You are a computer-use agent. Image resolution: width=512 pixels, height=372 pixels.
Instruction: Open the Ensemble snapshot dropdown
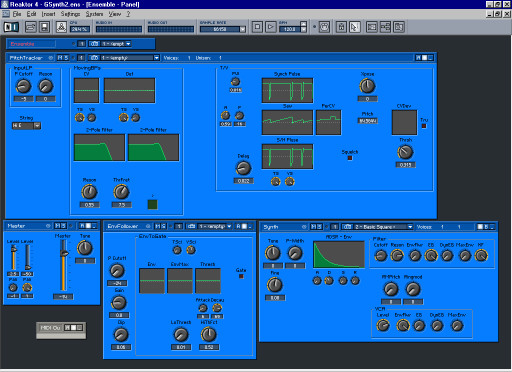pyautogui.click(x=128, y=44)
